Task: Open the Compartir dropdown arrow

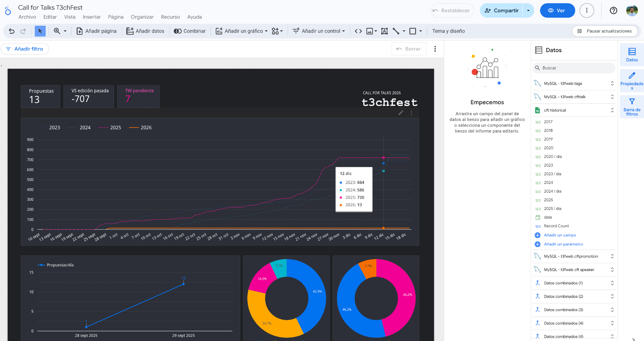Action: coord(528,11)
